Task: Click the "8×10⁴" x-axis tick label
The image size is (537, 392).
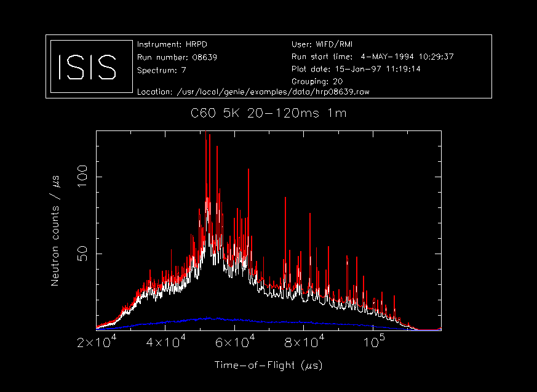Action: [x=304, y=342]
